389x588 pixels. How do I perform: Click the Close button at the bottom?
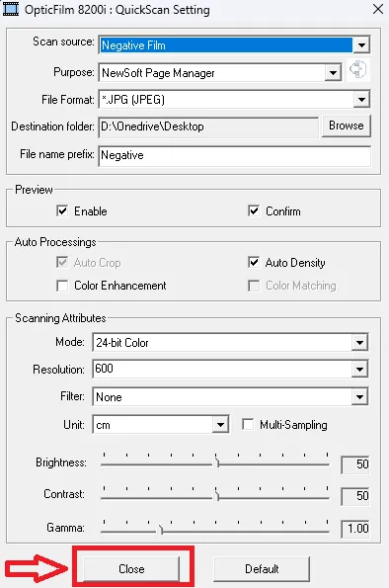coord(131,569)
